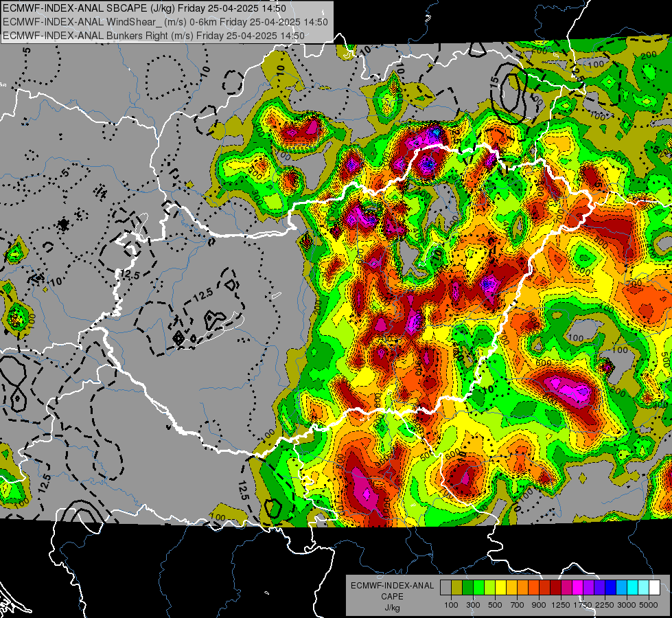The height and width of the screenshot is (618, 672).
Task: Click the 2250 tick label on legend
Action: (604, 605)
